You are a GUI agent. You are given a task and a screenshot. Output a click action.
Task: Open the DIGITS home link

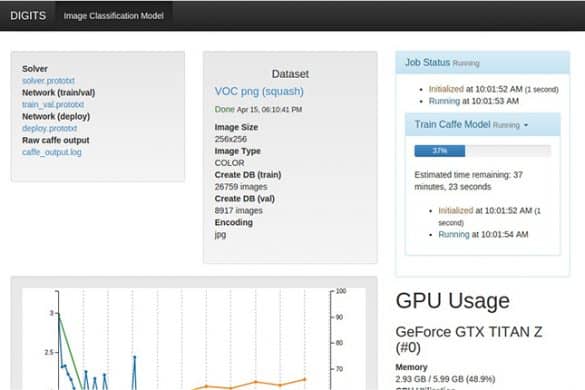point(28,16)
